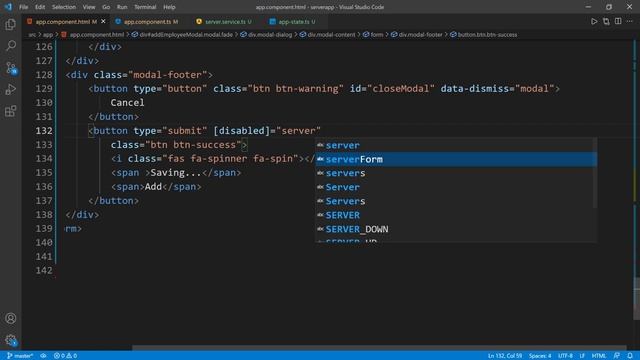The image size is (640, 360).
Task: Choose the 'serverForm' suggestion
Action: (x=456, y=159)
